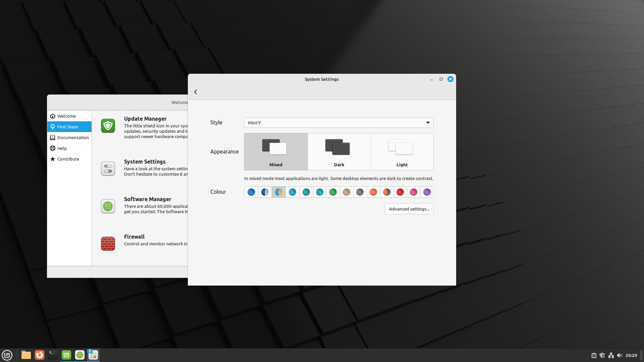644x362 pixels.
Task: Choose the orange and grey split swatch
Action: coord(387,192)
